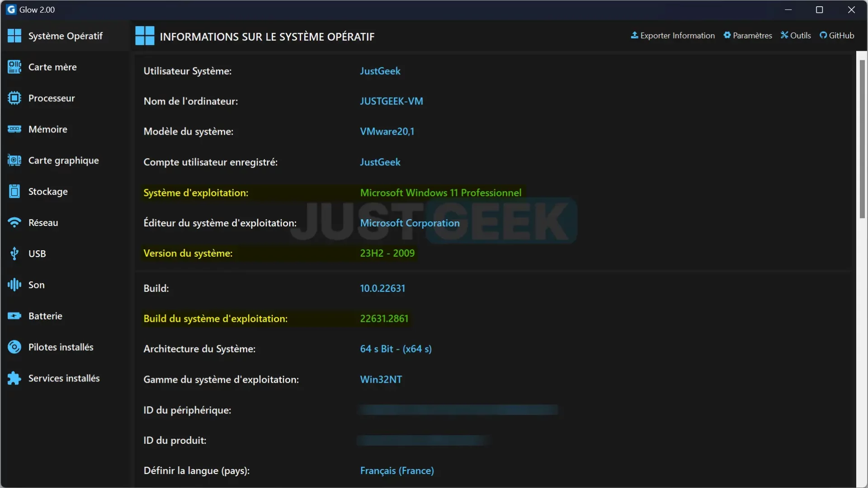
Task: Select Carte graphique in the sidebar
Action: [x=66, y=160]
